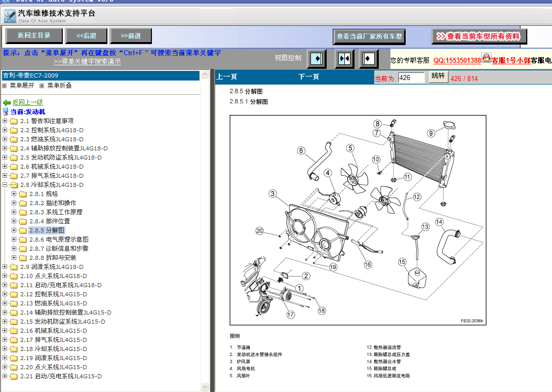This screenshot has height=392, width=552.
Task: Collapse the 2.8 冷却系统JL4G18-D node
Action: pos(5,184)
